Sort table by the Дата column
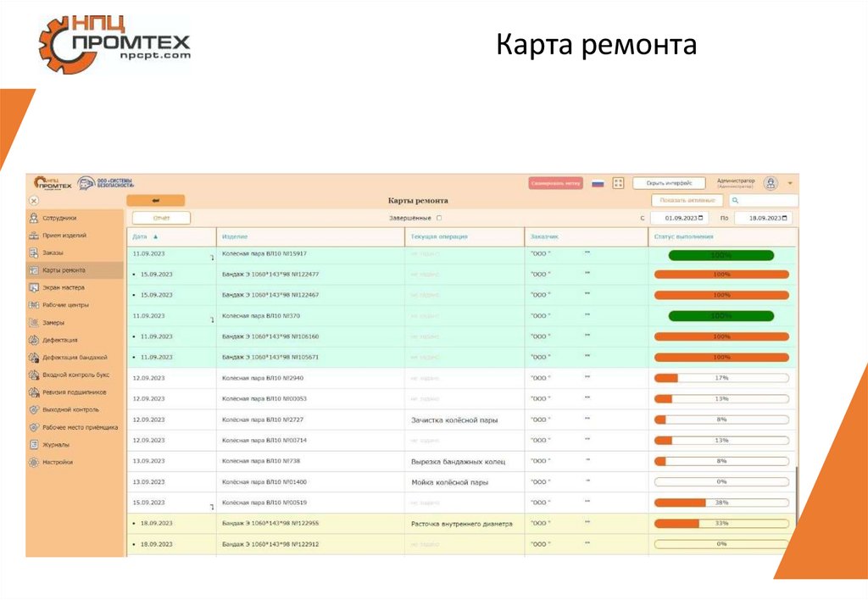This screenshot has height=600, width=868. [x=142, y=236]
